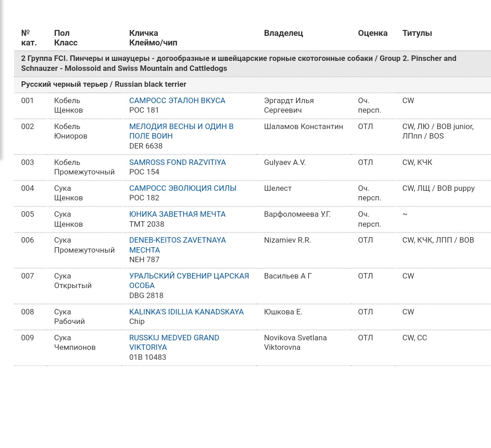
Task: Click owner Эргардт Илья Сергеевич
Action: 289,105
